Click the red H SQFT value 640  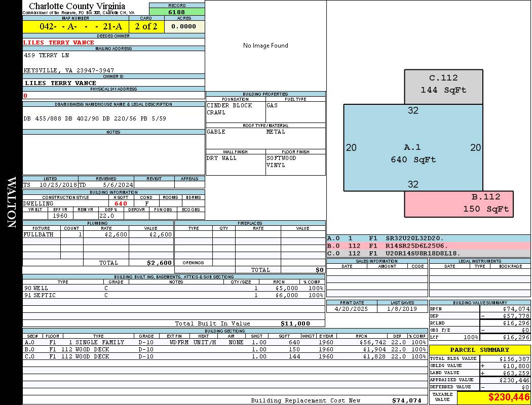pos(121,204)
